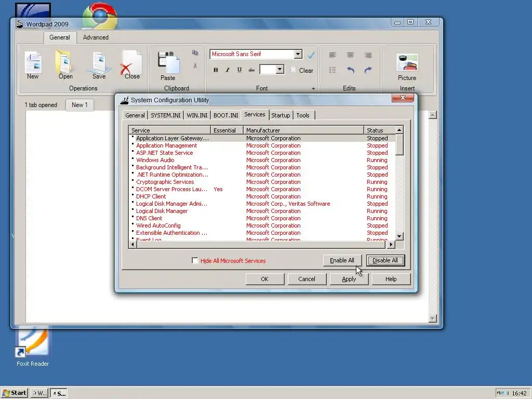Sort the list by Service column header
This screenshot has width=532, height=399.
170,130
